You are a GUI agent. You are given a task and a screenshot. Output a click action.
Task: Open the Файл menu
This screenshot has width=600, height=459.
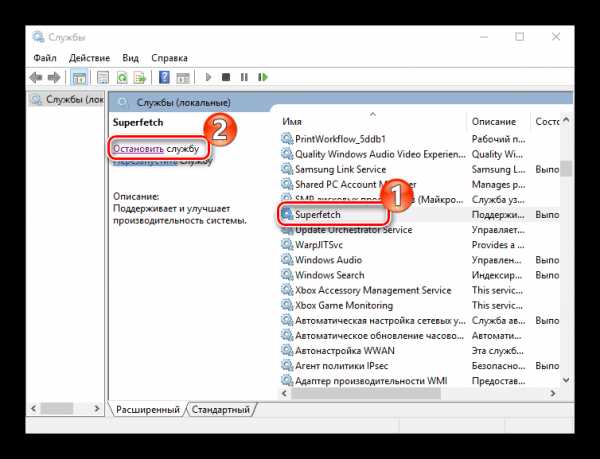click(45, 58)
